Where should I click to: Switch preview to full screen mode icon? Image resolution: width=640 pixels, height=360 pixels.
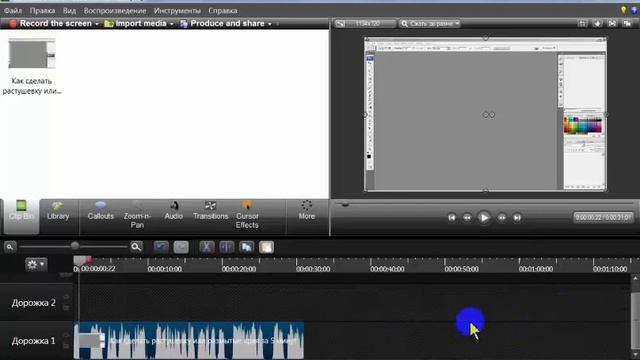click(612, 24)
